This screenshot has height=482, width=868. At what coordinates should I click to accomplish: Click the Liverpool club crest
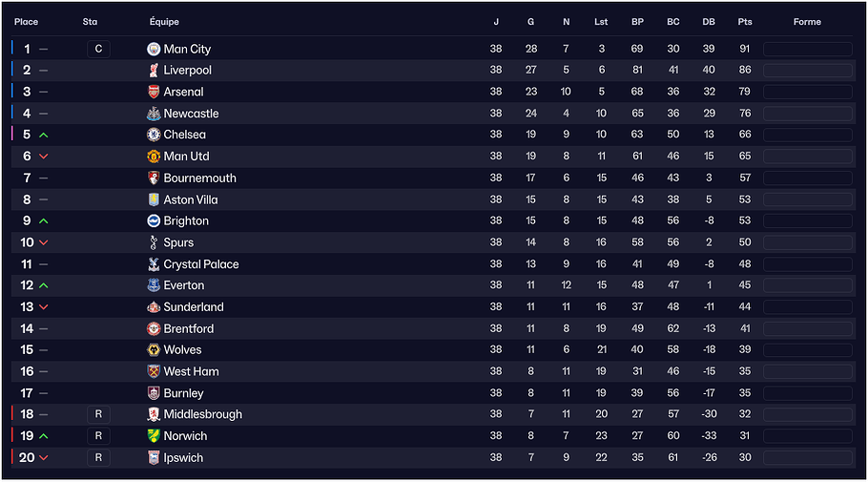[154, 71]
